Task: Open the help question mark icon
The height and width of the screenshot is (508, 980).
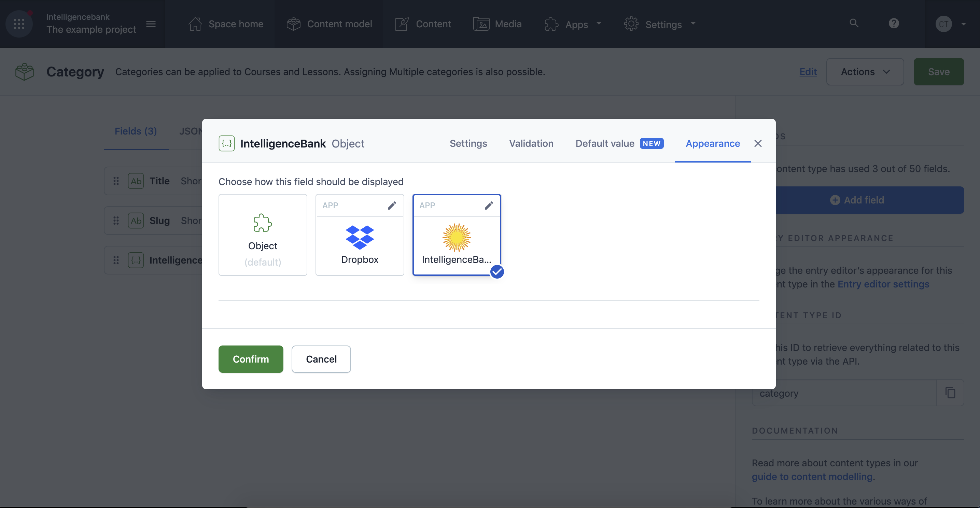Action: (894, 23)
